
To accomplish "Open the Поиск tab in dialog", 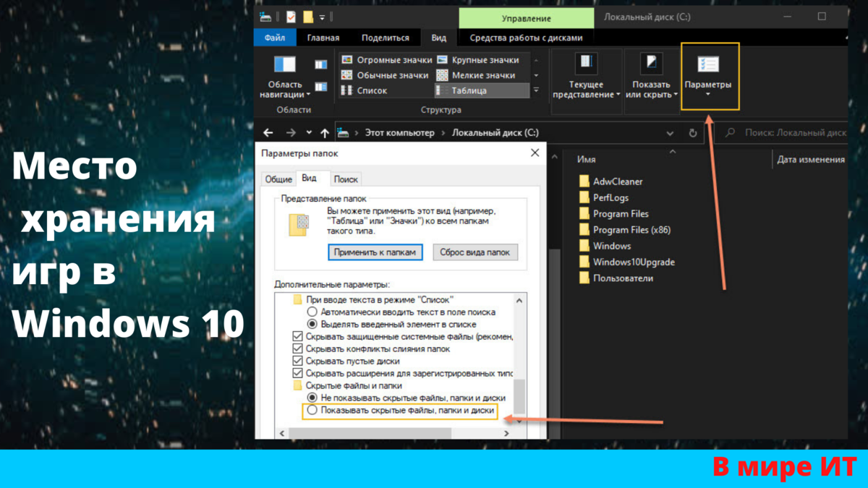I will (346, 179).
